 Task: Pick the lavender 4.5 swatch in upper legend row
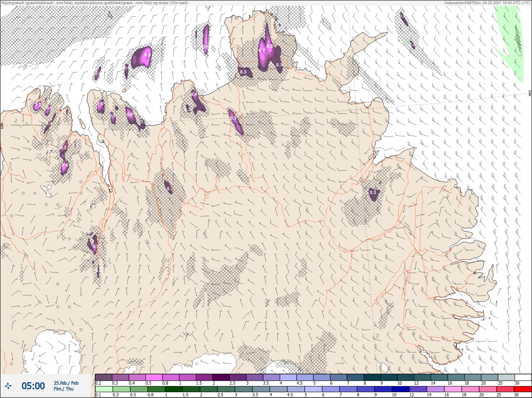[x=305, y=377]
